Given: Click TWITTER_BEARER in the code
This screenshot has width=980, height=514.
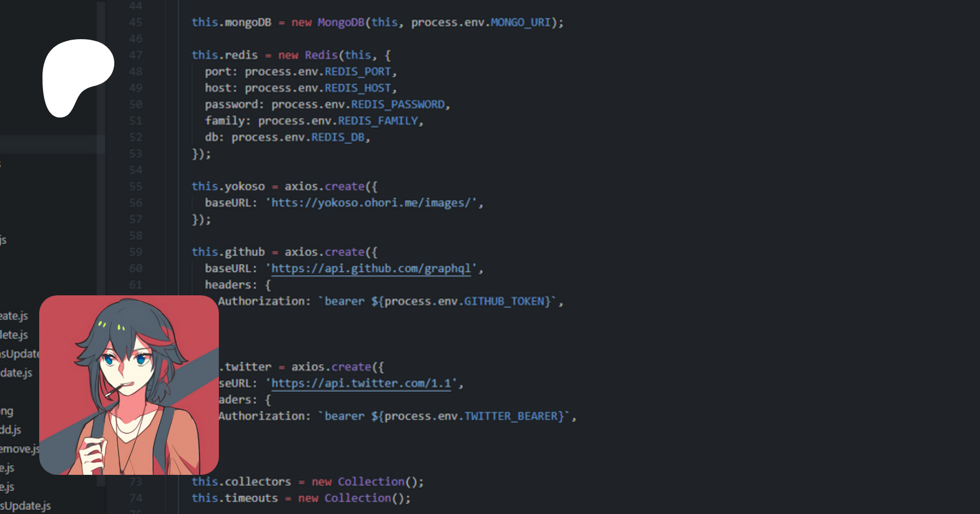Looking at the screenshot, I should click(513, 416).
